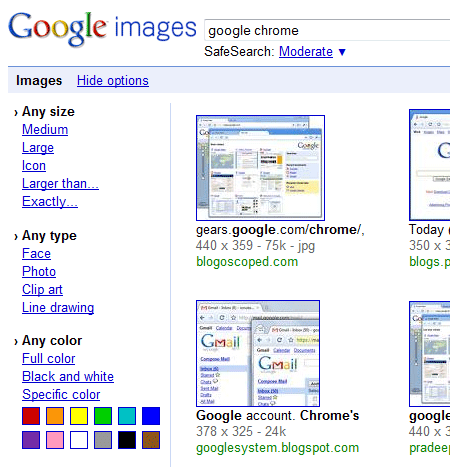Open the SafeSearch Moderate link
The height and width of the screenshot is (473, 450).
click(x=306, y=51)
